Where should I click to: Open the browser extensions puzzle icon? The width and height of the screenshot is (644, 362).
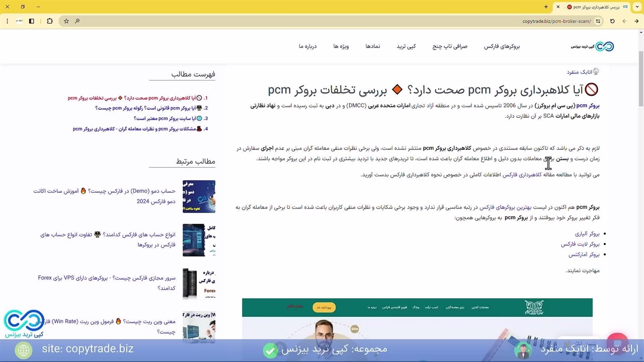[49, 21]
